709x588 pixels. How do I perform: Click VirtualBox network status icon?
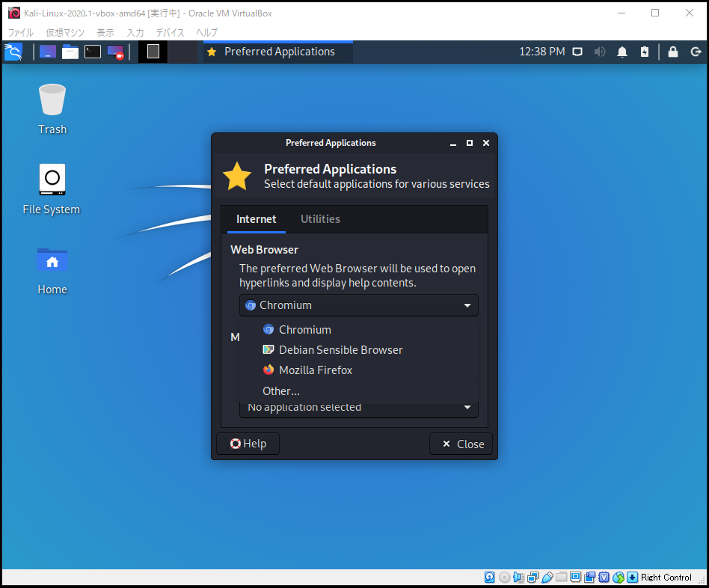[x=533, y=577]
